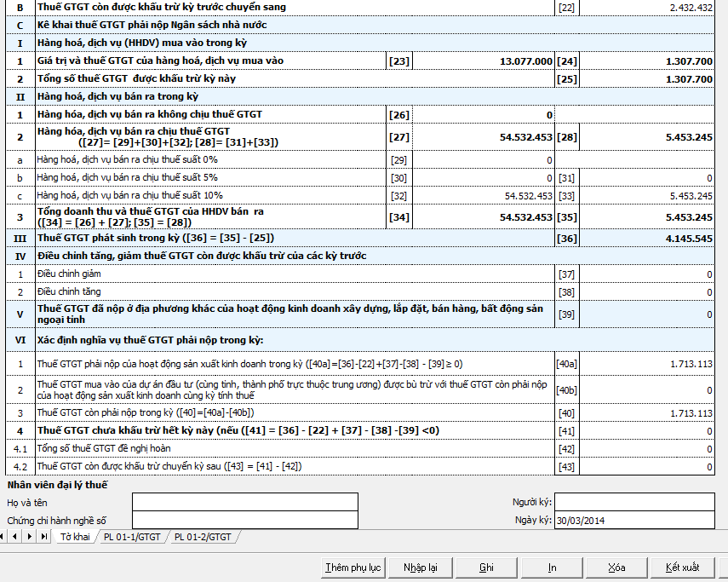
Task: Click the 'Điều chỉnh giảm' row label
Action: (x=69, y=274)
